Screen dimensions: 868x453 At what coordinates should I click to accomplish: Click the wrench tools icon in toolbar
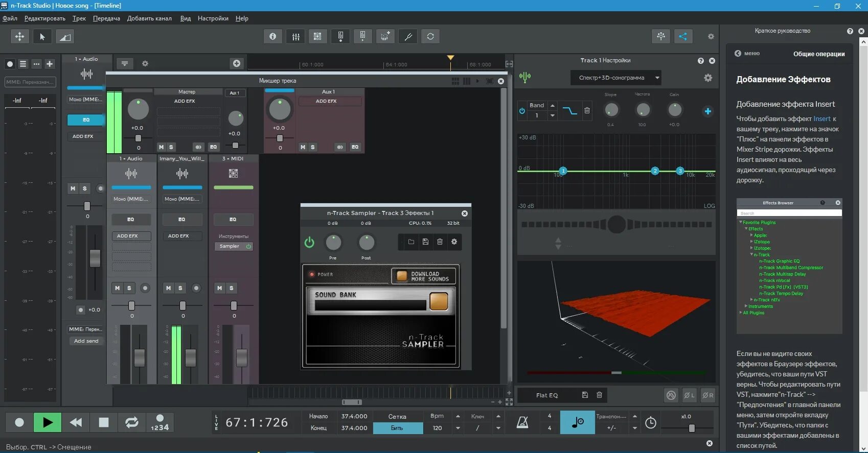coord(408,36)
